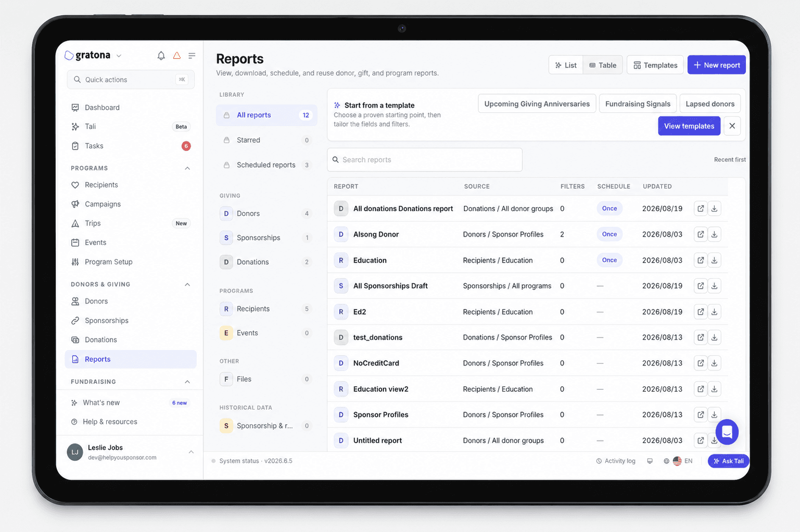Click the Sponsorships link icon in sidebar

pos(75,321)
